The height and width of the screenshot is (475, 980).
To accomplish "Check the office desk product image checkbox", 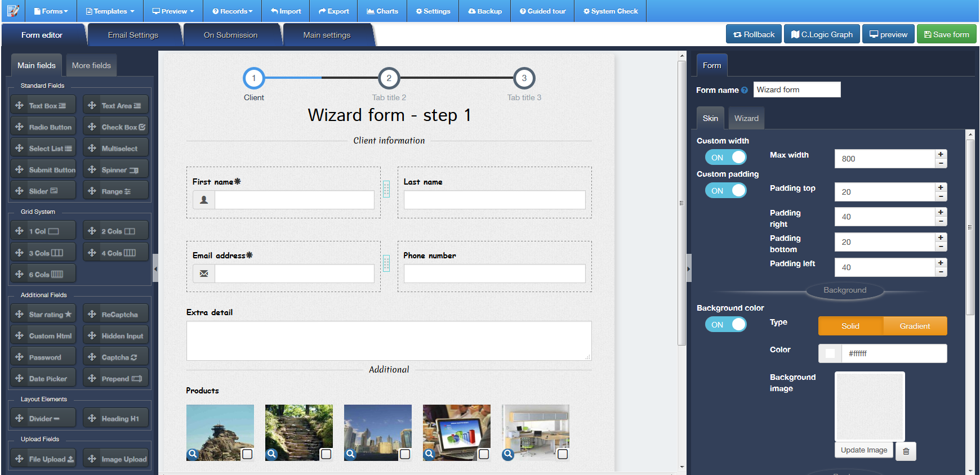I will (563, 454).
